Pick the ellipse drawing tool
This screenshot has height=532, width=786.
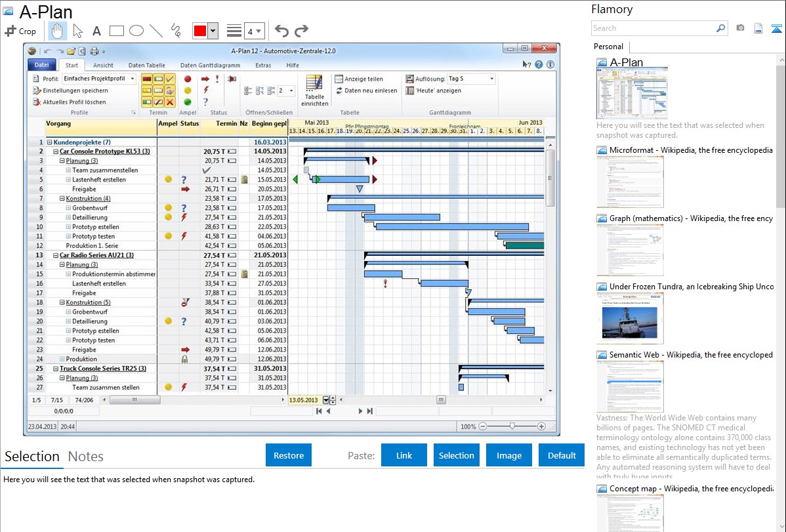tap(136, 31)
